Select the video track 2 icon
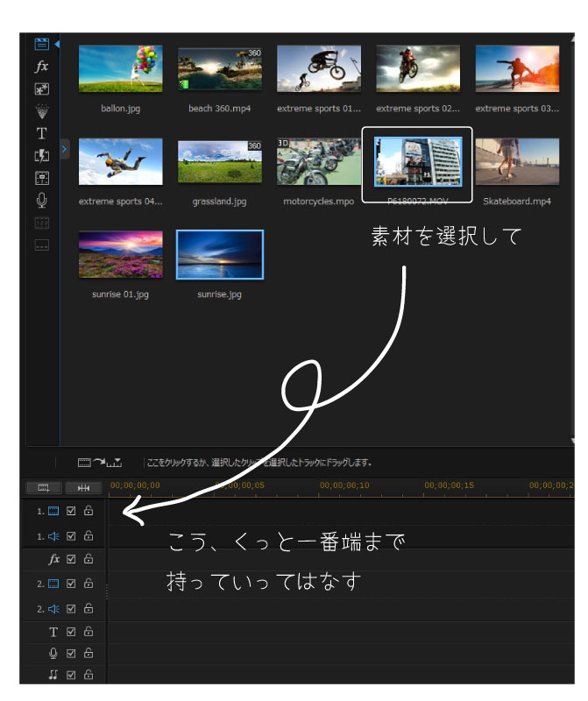Viewport: 588px width, 701px height. tap(53, 584)
